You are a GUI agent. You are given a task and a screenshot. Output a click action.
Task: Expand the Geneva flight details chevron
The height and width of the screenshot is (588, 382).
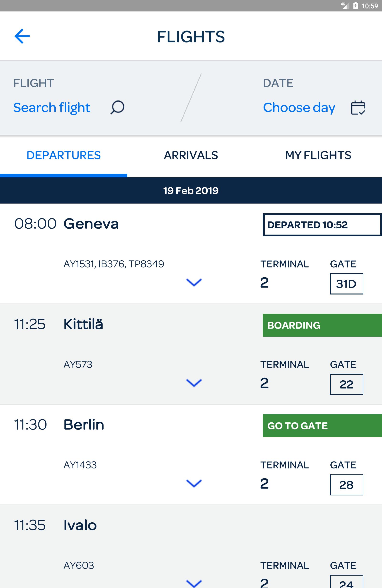click(x=194, y=282)
